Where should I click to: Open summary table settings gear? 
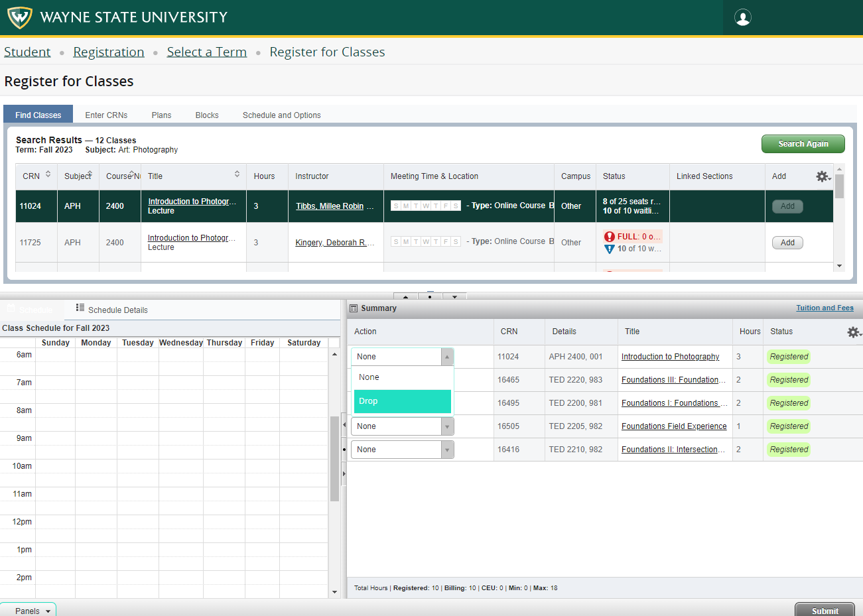coord(854,332)
